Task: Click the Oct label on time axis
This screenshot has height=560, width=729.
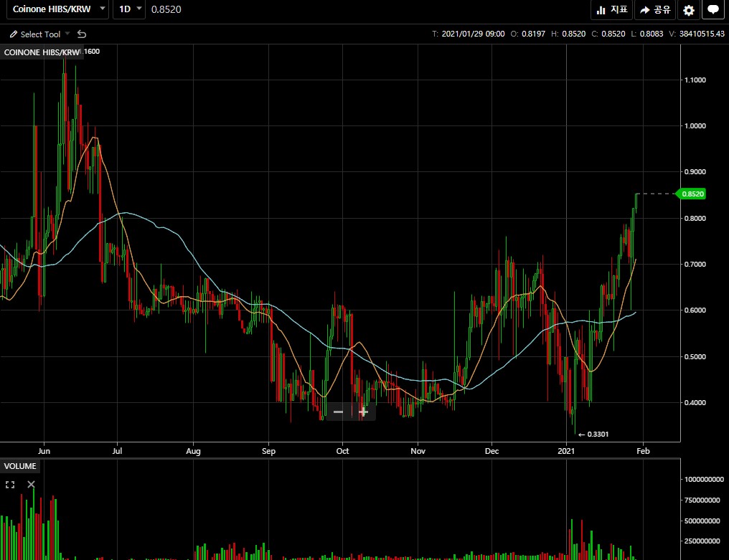Action: coord(343,451)
